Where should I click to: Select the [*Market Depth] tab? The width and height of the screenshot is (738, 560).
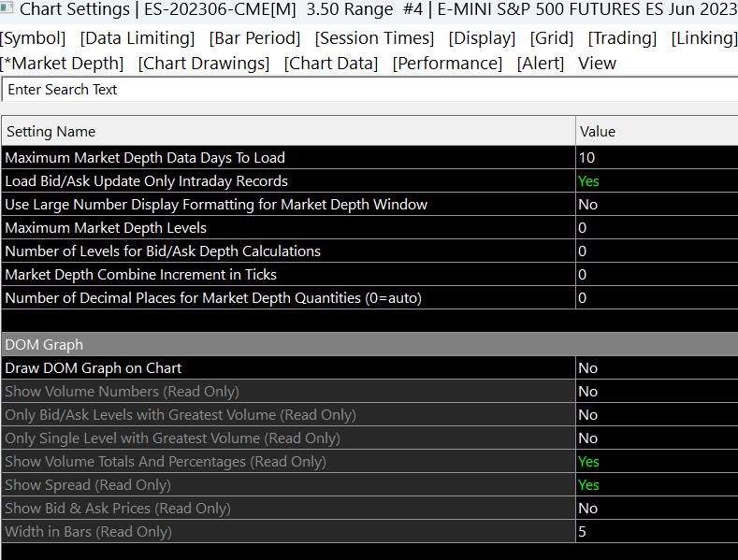click(62, 64)
